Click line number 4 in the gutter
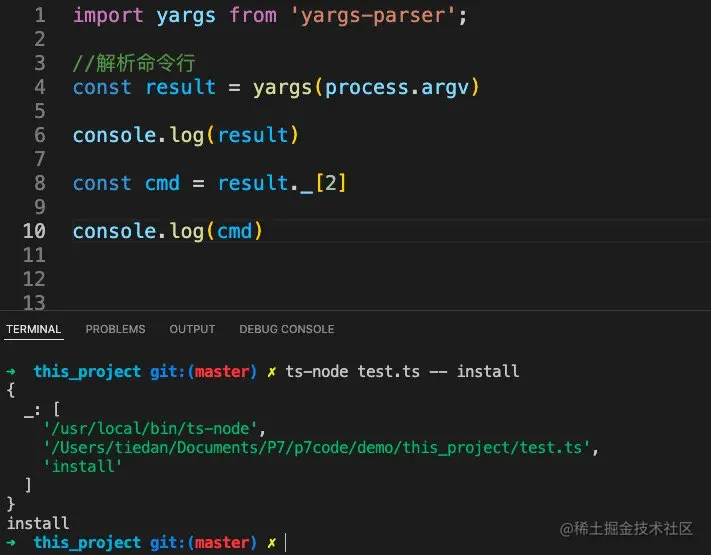Screen dimensions: 711x555 [40, 87]
